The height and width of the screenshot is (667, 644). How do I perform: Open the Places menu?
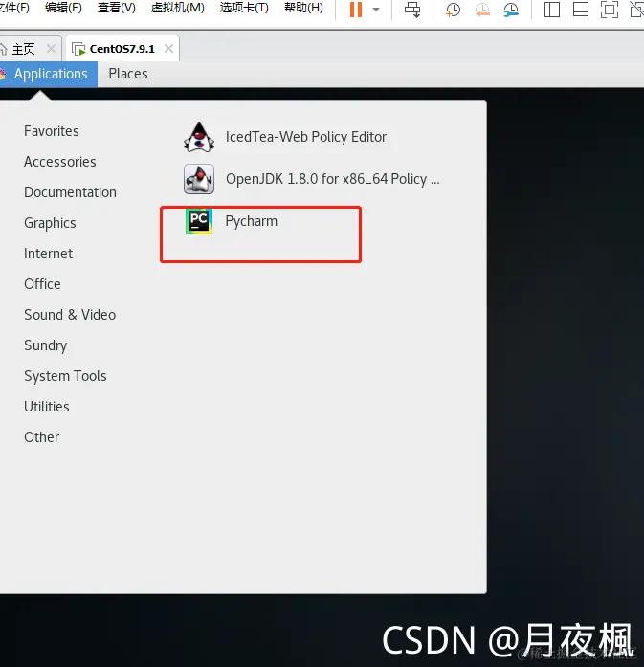click(x=128, y=74)
